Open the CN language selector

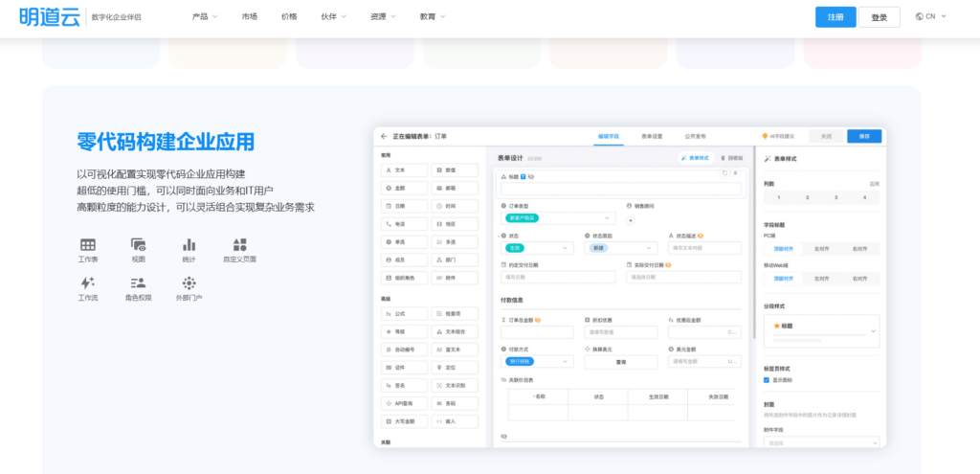pos(931,17)
